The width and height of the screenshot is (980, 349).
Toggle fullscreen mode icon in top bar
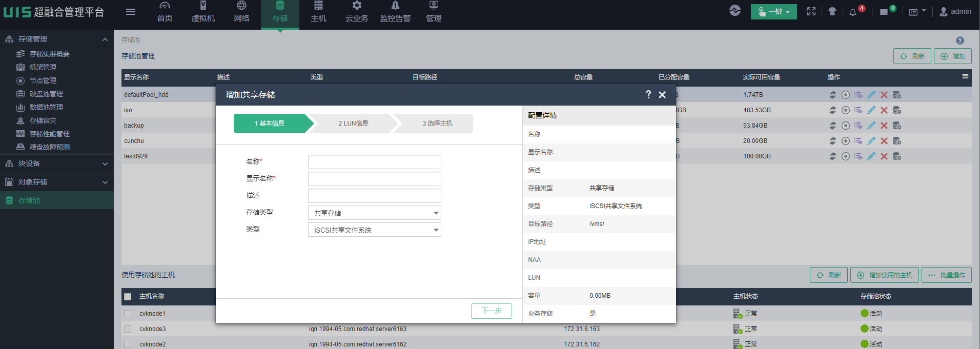[811, 11]
